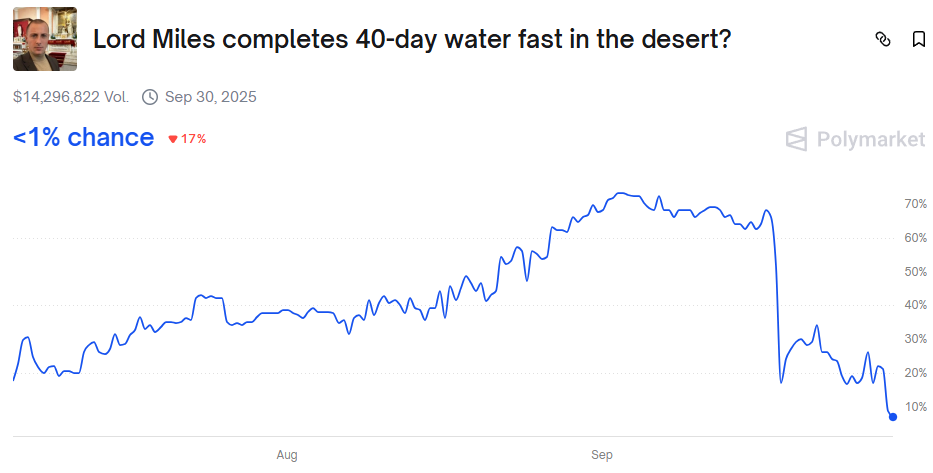
Task: Copy the market link using chain icon
Action: (882, 39)
